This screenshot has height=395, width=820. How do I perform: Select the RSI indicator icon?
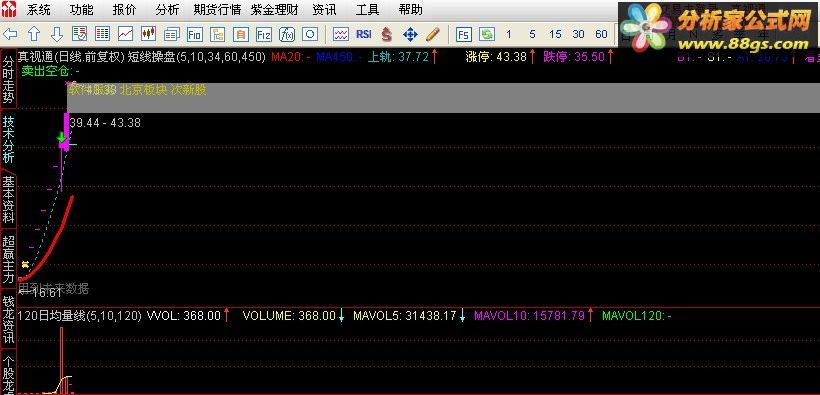tap(364, 34)
